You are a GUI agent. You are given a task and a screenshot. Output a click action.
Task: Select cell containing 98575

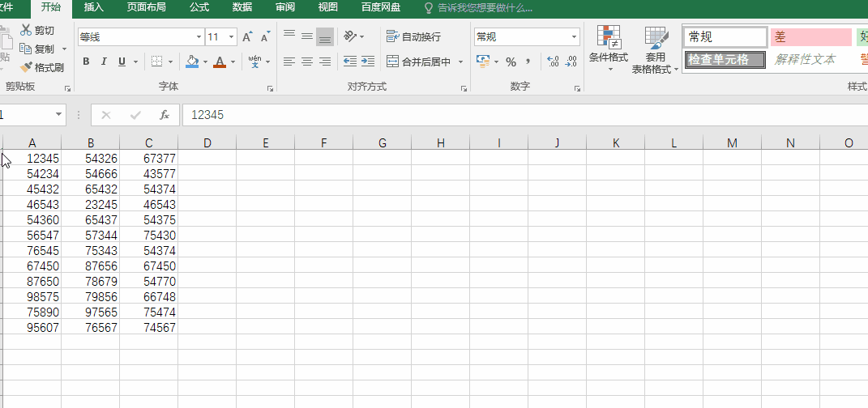pos(32,296)
